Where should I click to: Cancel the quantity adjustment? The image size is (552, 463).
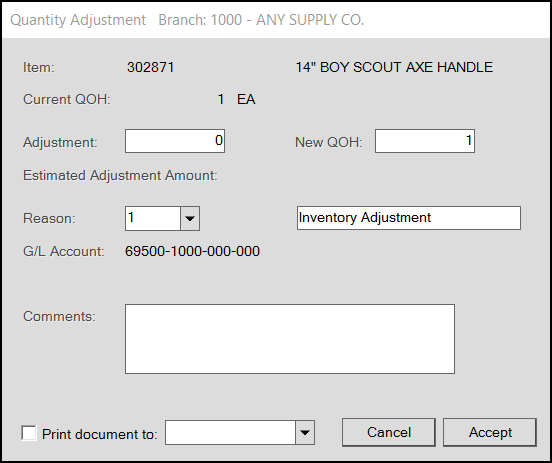pos(389,432)
